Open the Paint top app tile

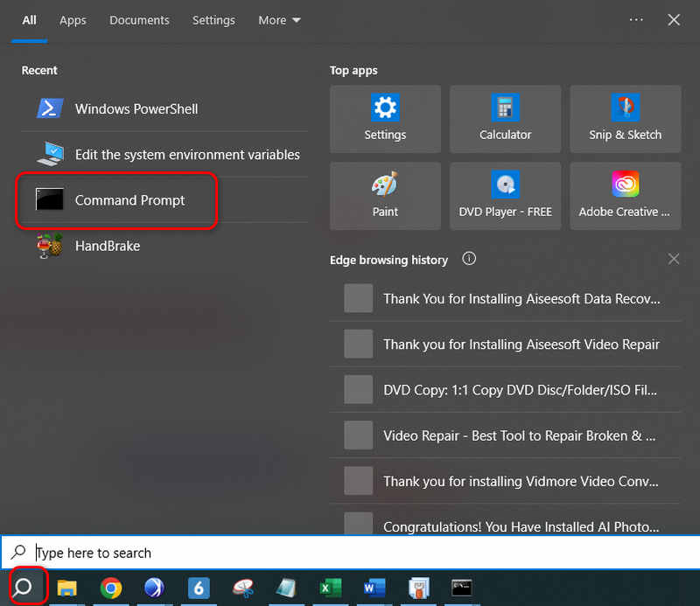tap(385, 196)
